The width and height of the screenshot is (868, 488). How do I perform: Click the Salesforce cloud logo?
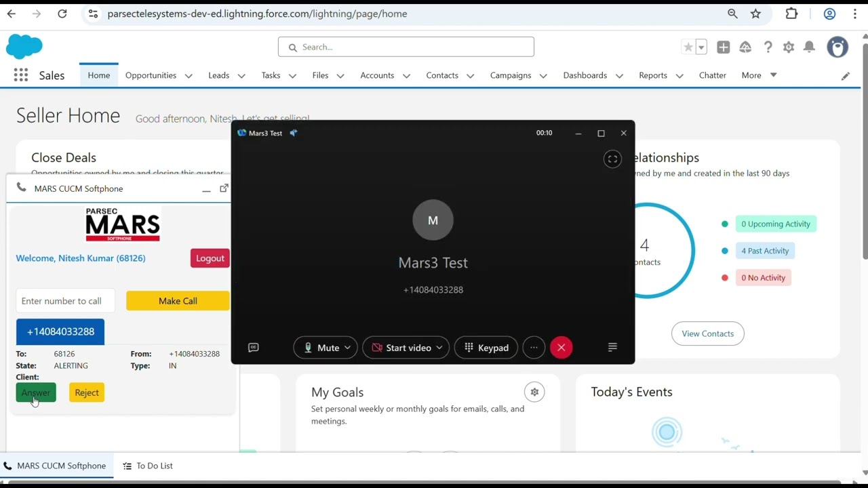pyautogui.click(x=24, y=47)
